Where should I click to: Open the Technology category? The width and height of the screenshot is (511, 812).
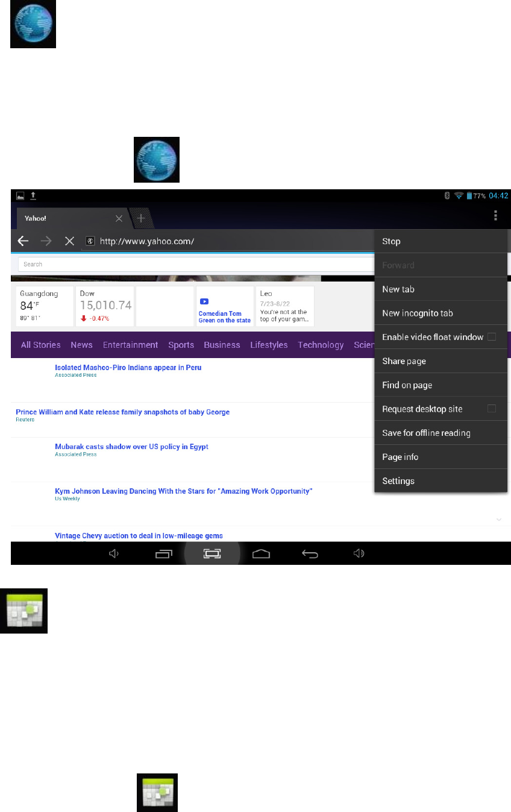(x=321, y=345)
